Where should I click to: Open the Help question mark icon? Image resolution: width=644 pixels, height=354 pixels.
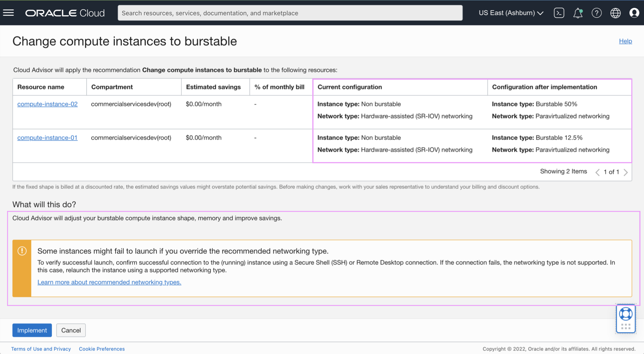pos(597,13)
